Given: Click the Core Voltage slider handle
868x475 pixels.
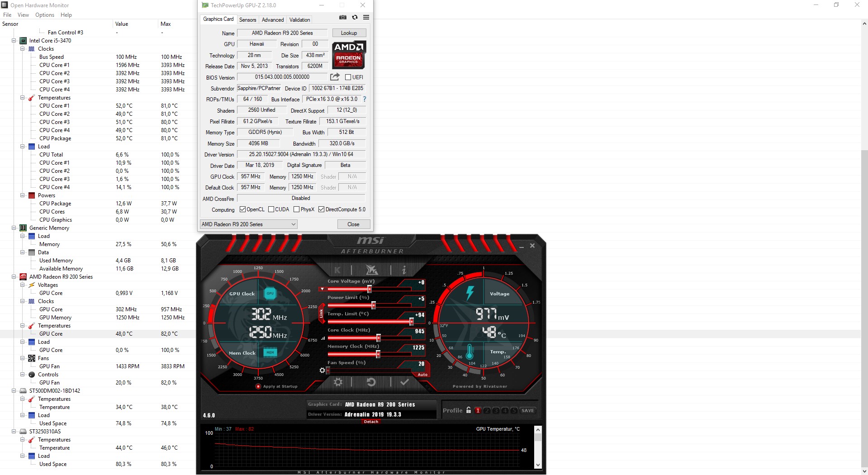Looking at the screenshot, I should (370, 289).
